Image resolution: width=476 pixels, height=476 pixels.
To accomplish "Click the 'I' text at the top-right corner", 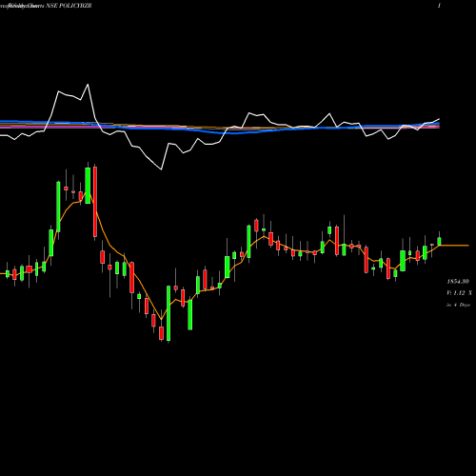I will [x=439, y=6].
